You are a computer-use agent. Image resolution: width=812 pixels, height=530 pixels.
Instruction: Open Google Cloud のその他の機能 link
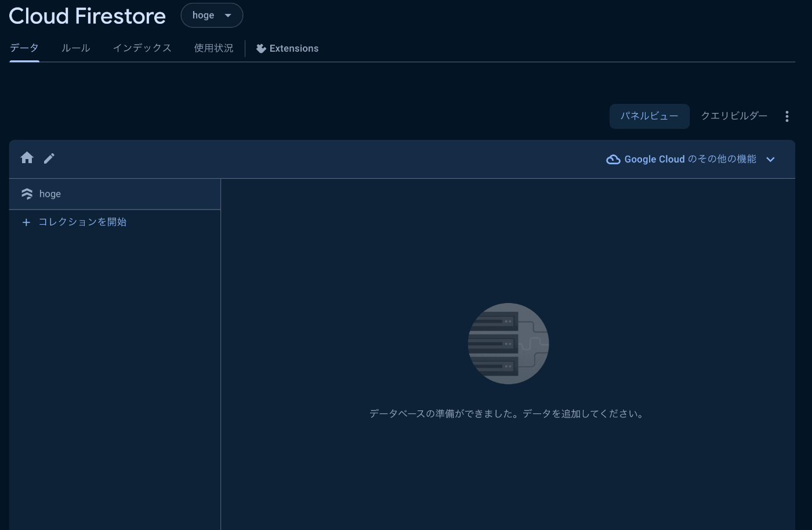pyautogui.click(x=690, y=159)
